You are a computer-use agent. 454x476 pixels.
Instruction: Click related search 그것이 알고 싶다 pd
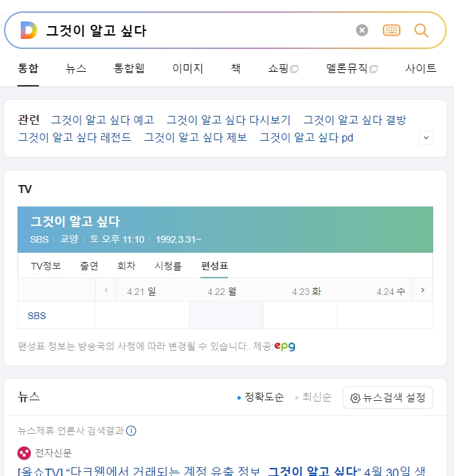(306, 137)
